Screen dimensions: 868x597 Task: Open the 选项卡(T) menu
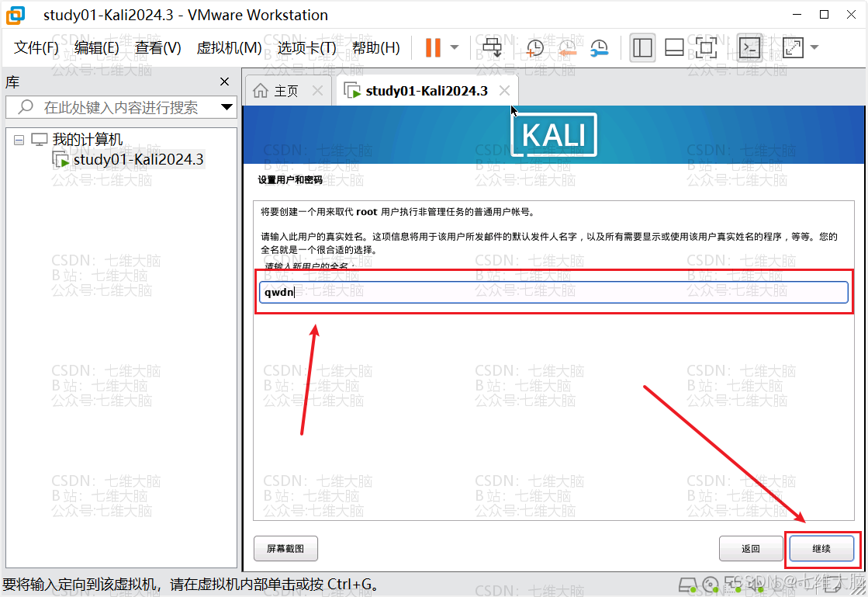306,48
